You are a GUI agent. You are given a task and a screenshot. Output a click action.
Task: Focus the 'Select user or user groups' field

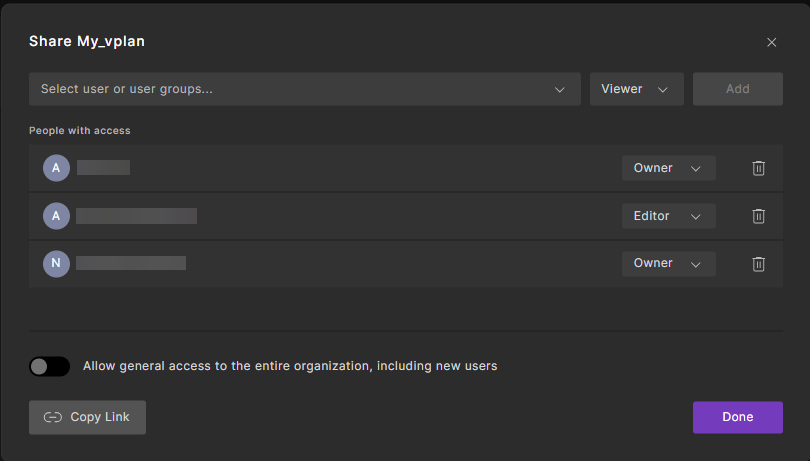(x=290, y=89)
